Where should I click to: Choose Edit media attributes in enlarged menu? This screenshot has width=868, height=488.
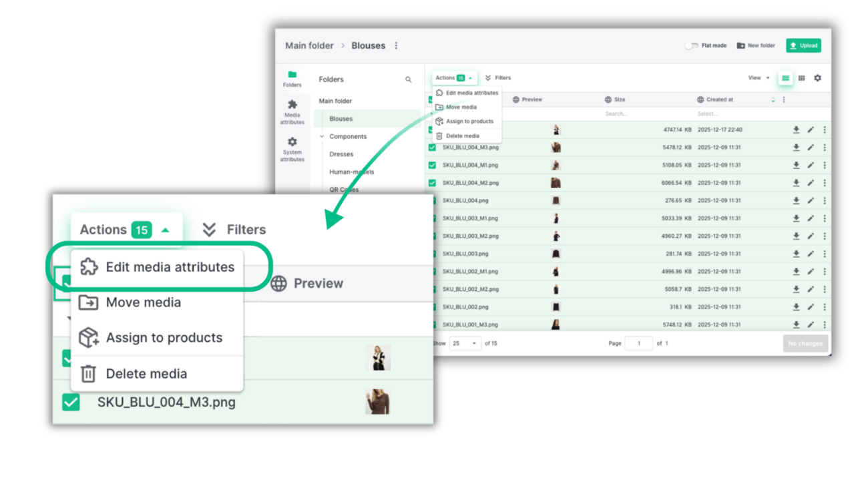(x=158, y=267)
